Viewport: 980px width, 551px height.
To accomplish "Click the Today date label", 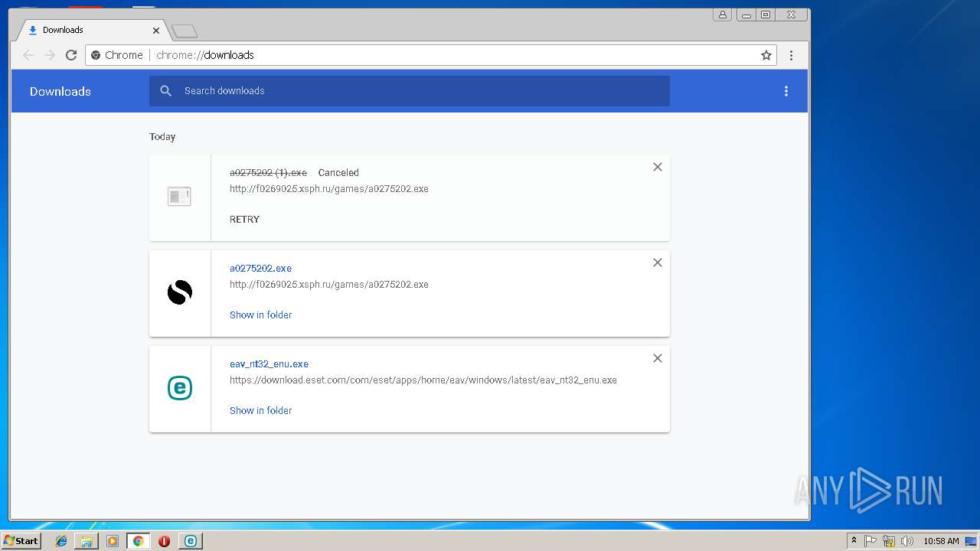I will click(x=162, y=137).
